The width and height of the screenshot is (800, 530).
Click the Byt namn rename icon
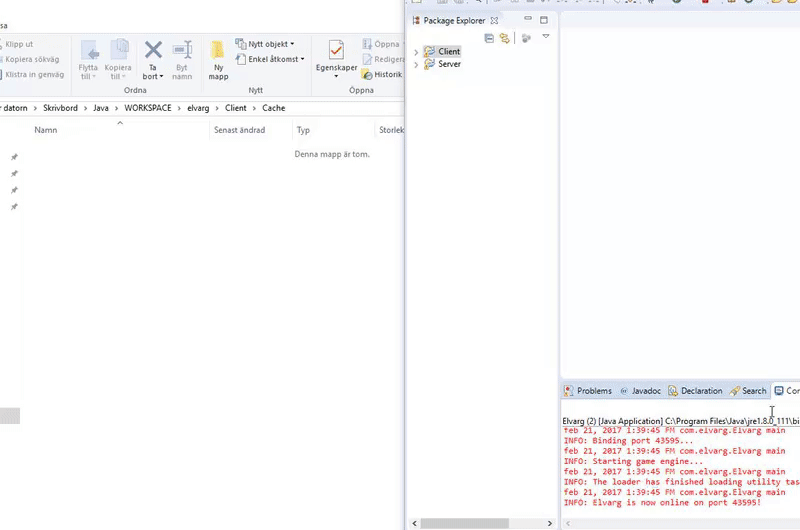182,50
